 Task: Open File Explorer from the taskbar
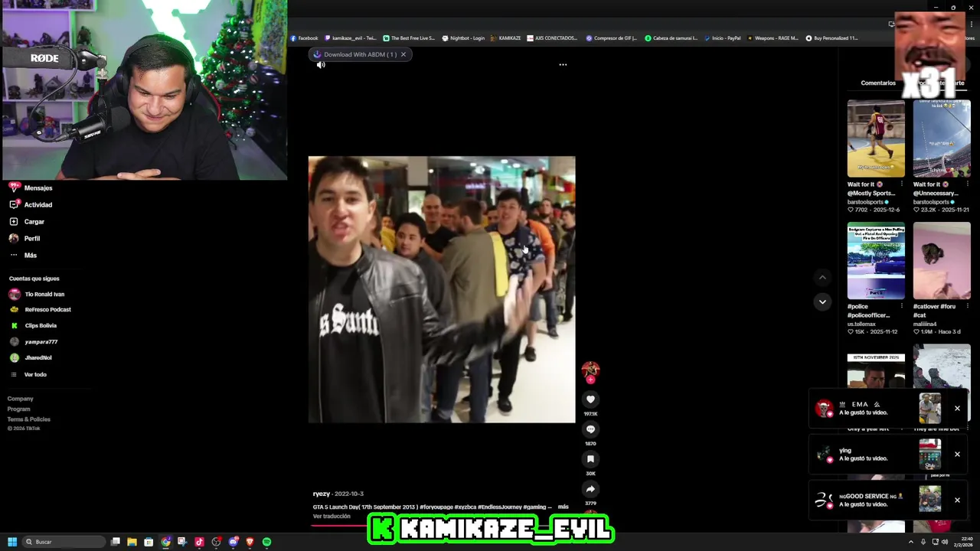pyautogui.click(x=132, y=542)
